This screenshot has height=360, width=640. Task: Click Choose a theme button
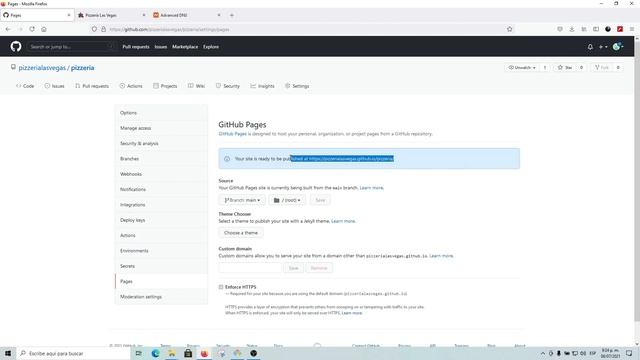coord(241,233)
